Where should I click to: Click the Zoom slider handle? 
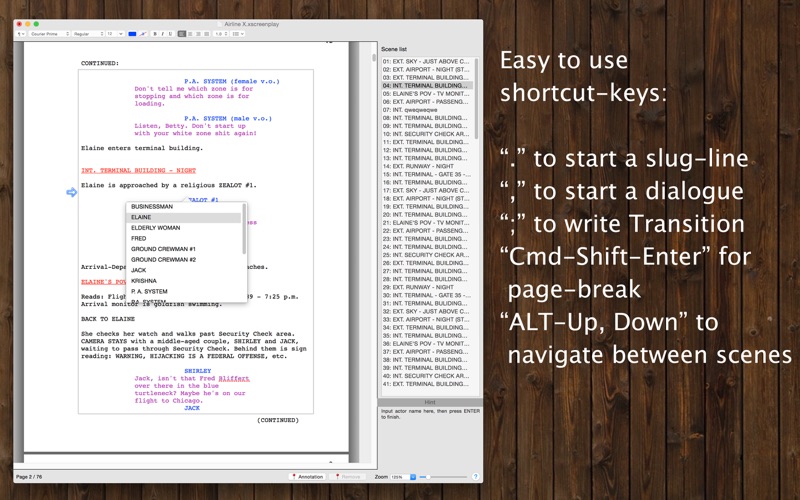click(428, 477)
